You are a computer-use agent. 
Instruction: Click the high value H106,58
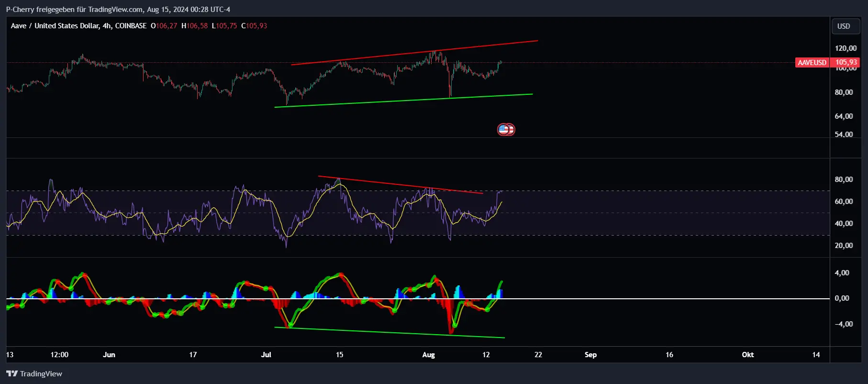click(x=194, y=26)
